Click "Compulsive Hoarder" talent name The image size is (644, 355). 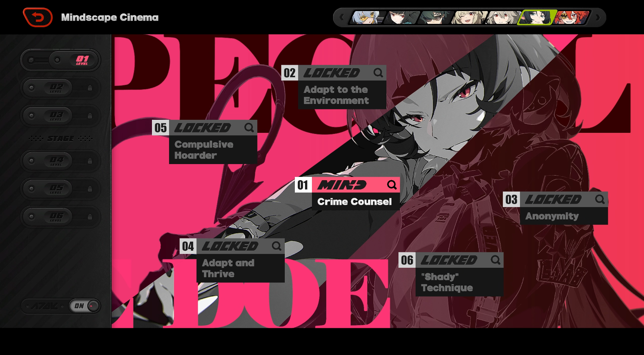204,150
